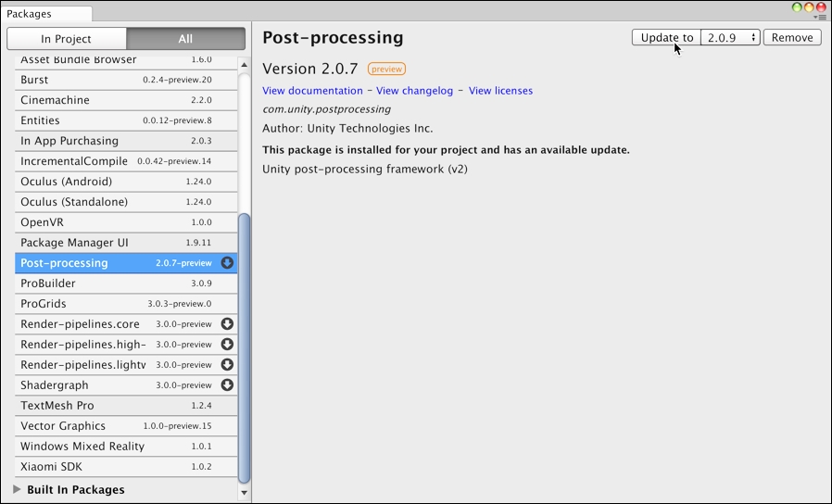This screenshot has width=832, height=504.
Task: Select the Burst package row
Action: (126, 80)
